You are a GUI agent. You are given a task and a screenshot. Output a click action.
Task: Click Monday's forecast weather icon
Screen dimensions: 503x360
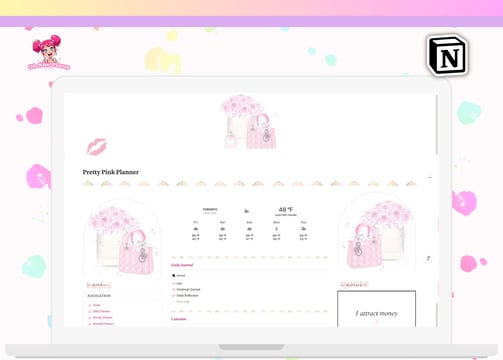(276, 229)
